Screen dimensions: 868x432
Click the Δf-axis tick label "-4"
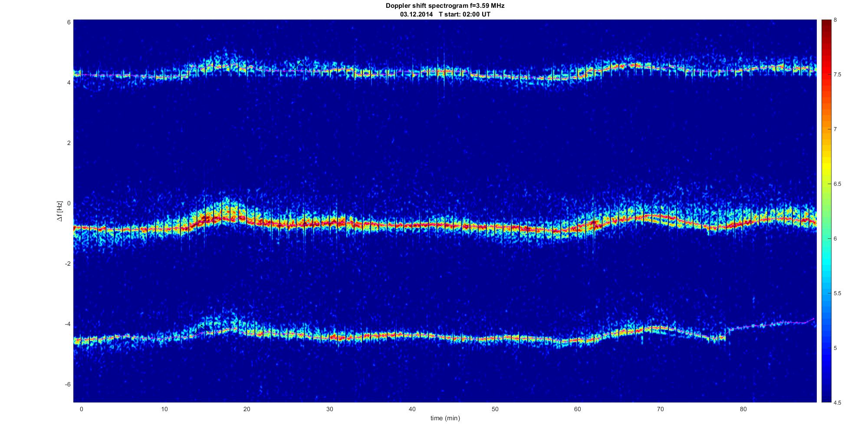coord(67,324)
